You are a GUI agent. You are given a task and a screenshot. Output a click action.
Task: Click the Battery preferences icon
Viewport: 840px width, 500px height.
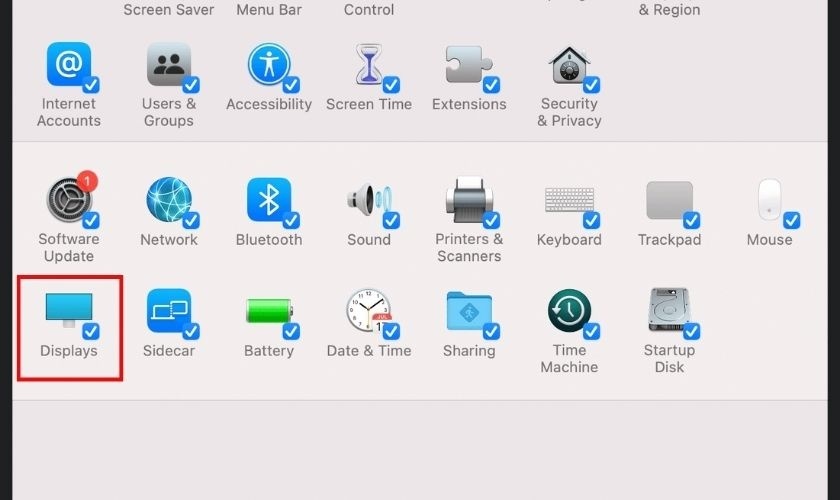[x=268, y=311]
